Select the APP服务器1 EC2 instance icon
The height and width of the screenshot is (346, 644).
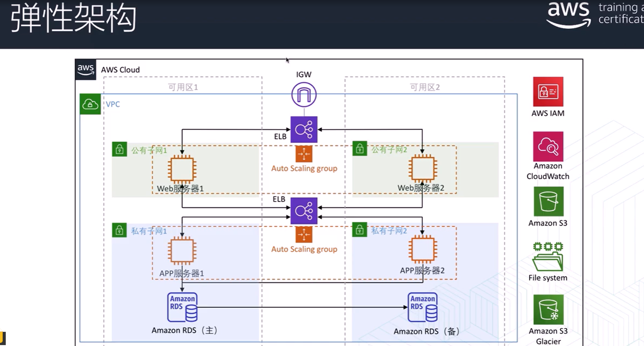[x=181, y=251]
